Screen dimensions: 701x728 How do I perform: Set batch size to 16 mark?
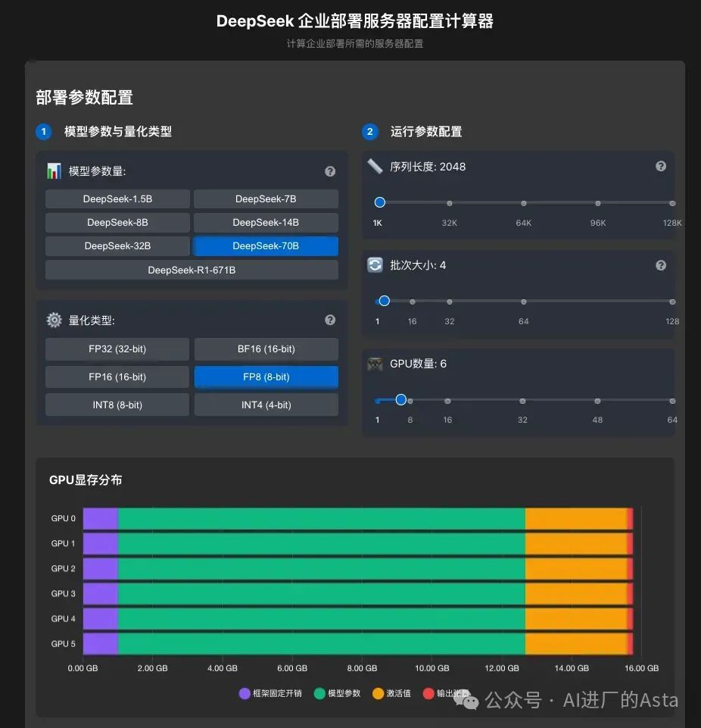(x=412, y=302)
